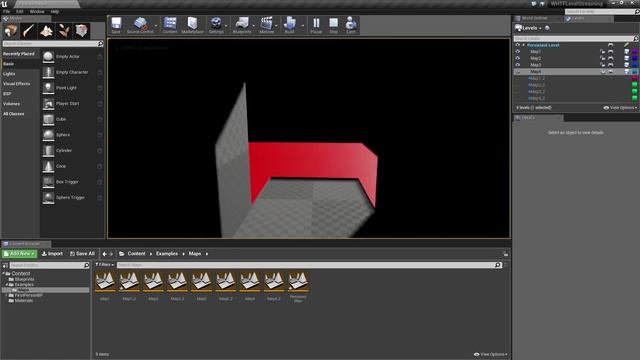
Task: Open the Help menu
Action: [55, 11]
